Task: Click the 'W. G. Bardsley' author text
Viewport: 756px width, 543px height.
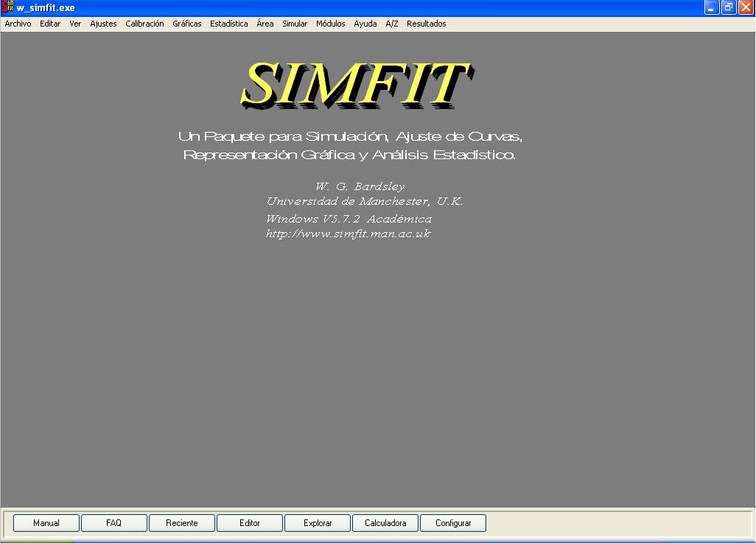Action: point(360,186)
